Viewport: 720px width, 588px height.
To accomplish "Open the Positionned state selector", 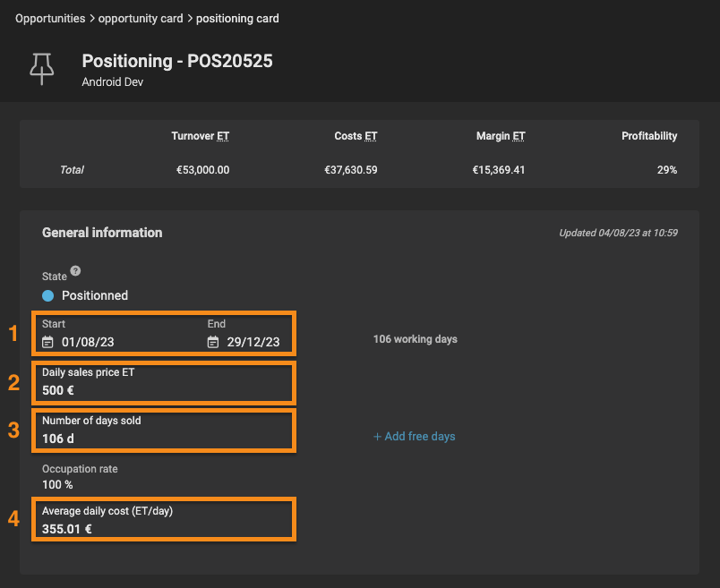I will (85, 295).
